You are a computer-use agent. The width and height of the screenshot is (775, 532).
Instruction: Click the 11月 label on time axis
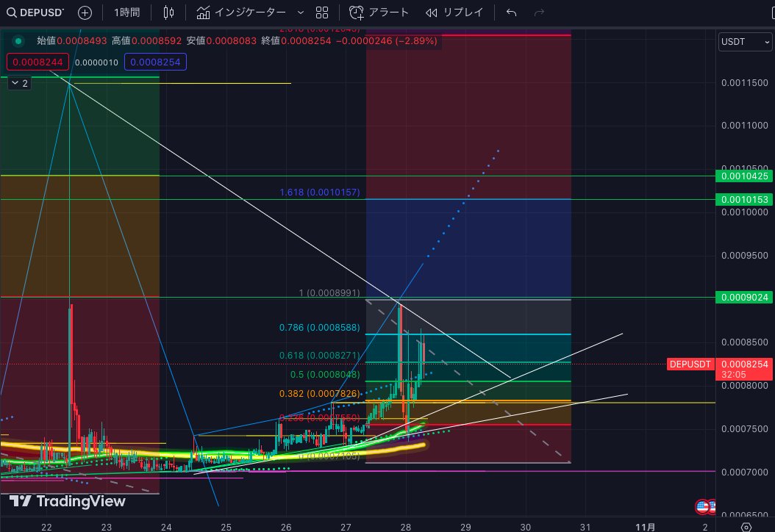tap(645, 527)
